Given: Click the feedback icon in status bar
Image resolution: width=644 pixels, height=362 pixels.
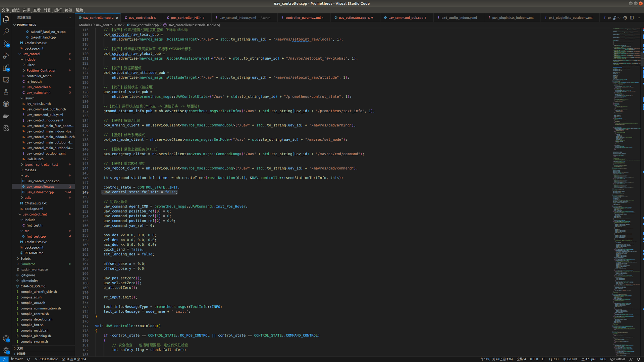Looking at the screenshot, I should 631,359.
